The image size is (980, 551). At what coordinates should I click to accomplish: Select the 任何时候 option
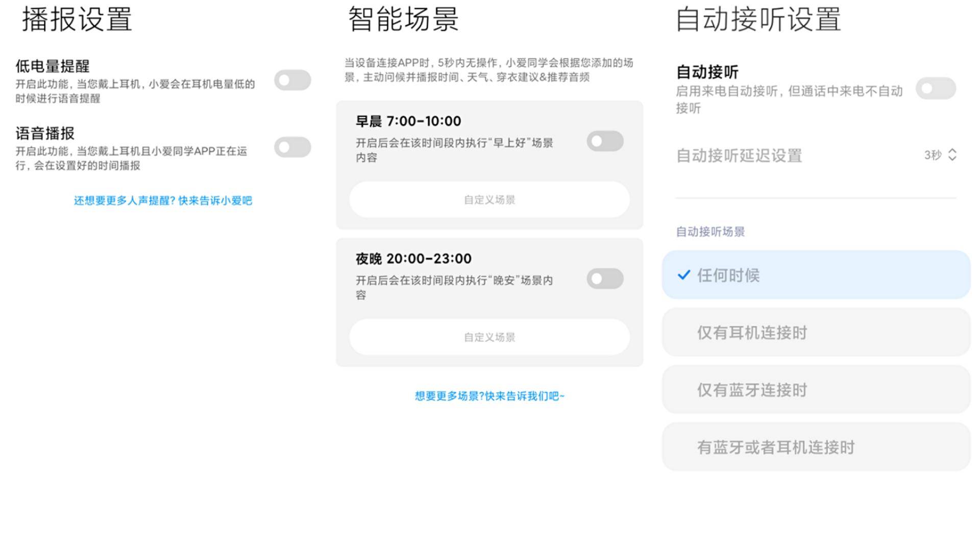pyautogui.click(x=816, y=275)
